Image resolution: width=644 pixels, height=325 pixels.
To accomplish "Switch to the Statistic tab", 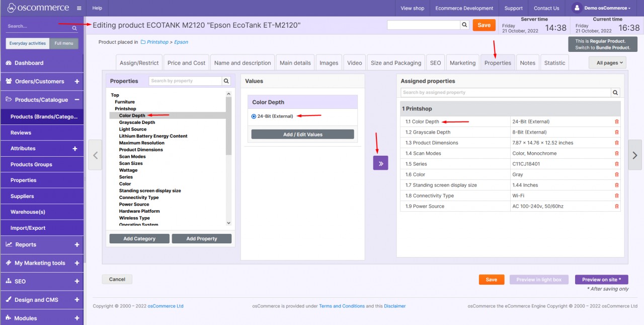I will pos(555,63).
